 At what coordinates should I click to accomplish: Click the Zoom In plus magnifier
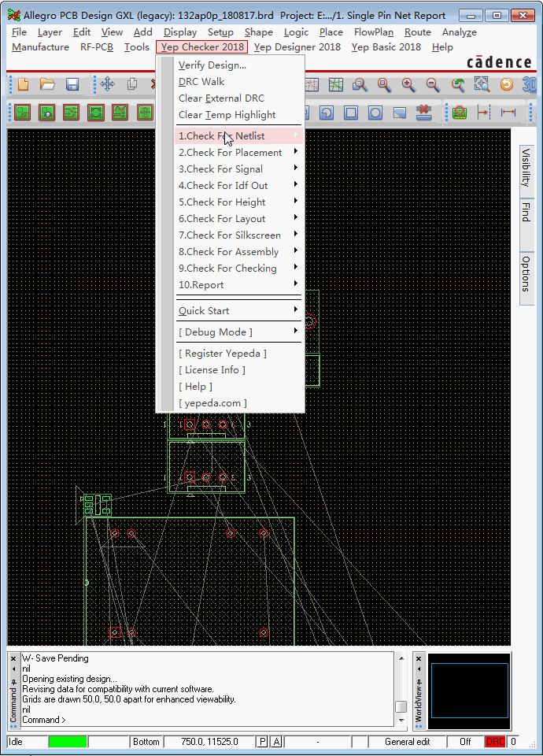coord(408,85)
